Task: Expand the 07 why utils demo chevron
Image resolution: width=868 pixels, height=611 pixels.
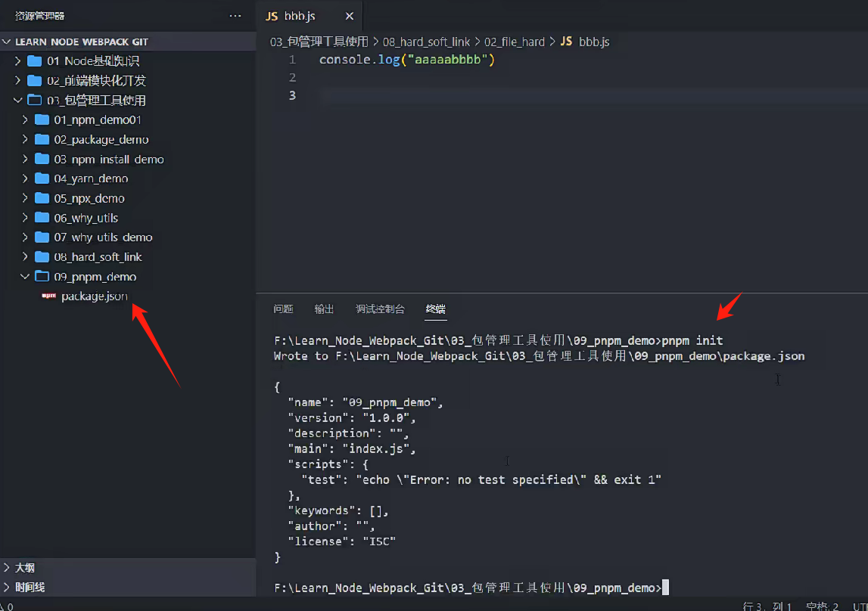Action: 25,237
